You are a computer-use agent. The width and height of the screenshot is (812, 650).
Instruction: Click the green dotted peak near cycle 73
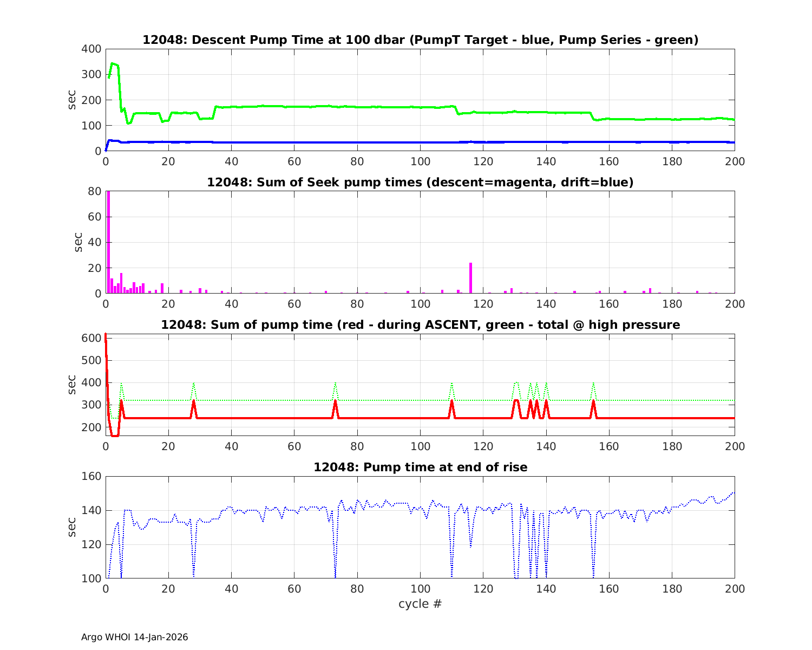click(x=336, y=383)
